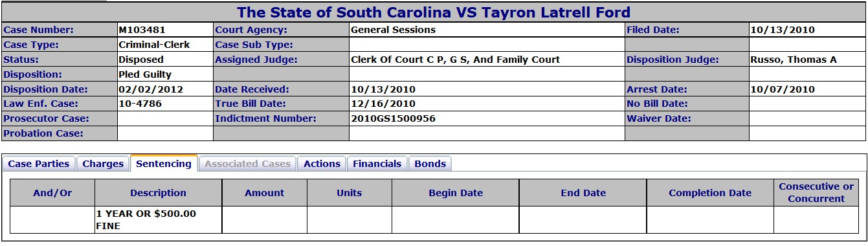The height and width of the screenshot is (246, 868).
Task: Click the Consecutive or Concurrent header
Action: click(816, 193)
